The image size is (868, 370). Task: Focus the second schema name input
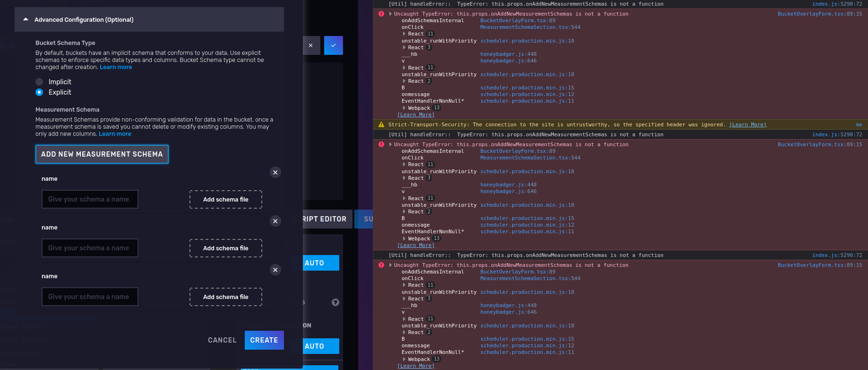90,248
